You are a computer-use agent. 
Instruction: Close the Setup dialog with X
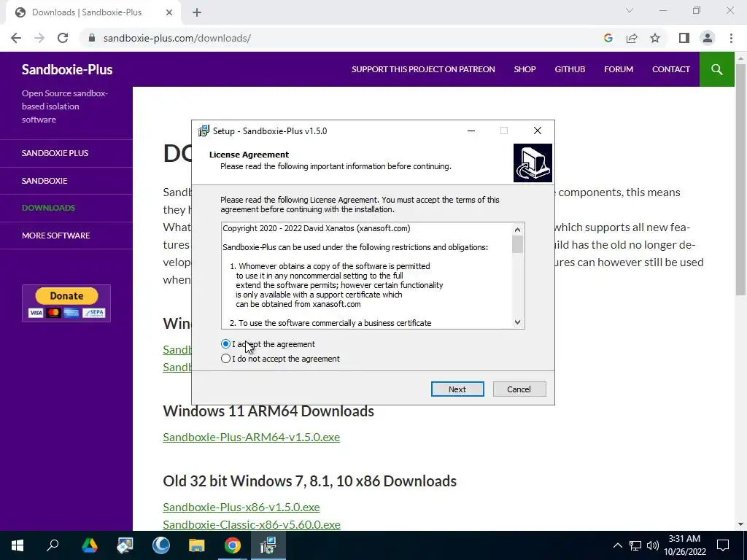(538, 131)
